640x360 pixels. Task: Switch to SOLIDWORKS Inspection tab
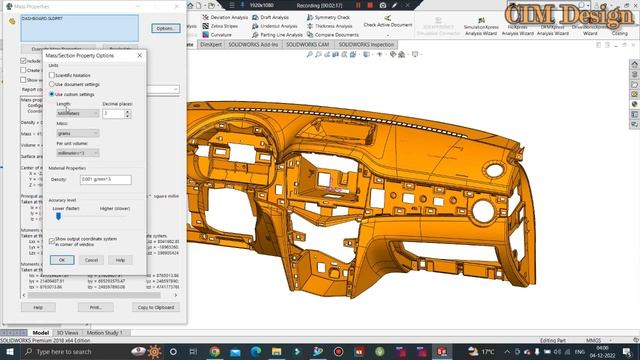tap(366, 44)
